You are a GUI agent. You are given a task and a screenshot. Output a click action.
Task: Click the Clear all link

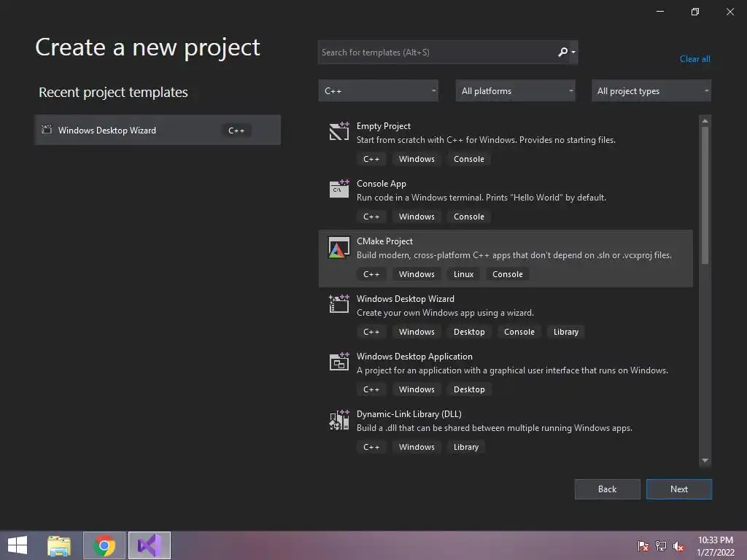click(x=694, y=59)
